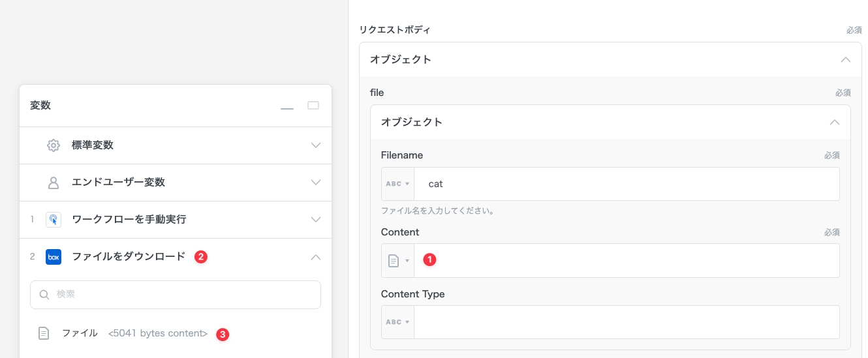Viewport: 868px width, 358px height.
Task: Expand ワークフローを手動実行 step variables
Action: 316,220
